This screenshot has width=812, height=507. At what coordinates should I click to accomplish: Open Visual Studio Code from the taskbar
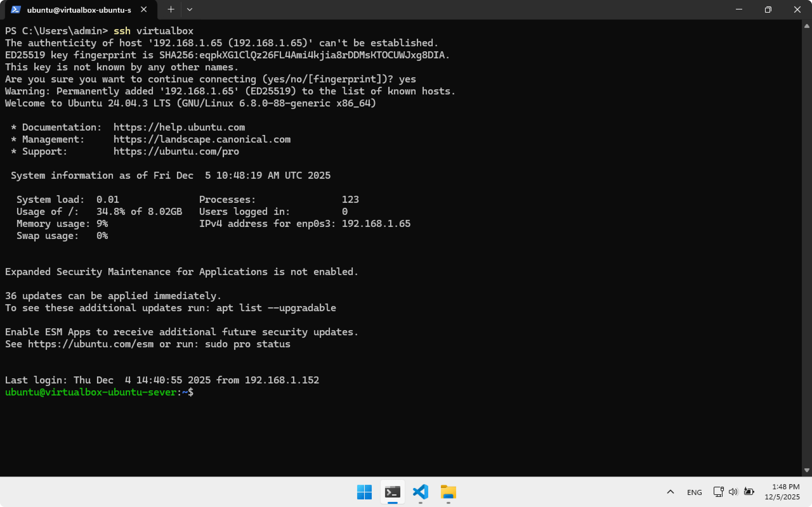[420, 492]
